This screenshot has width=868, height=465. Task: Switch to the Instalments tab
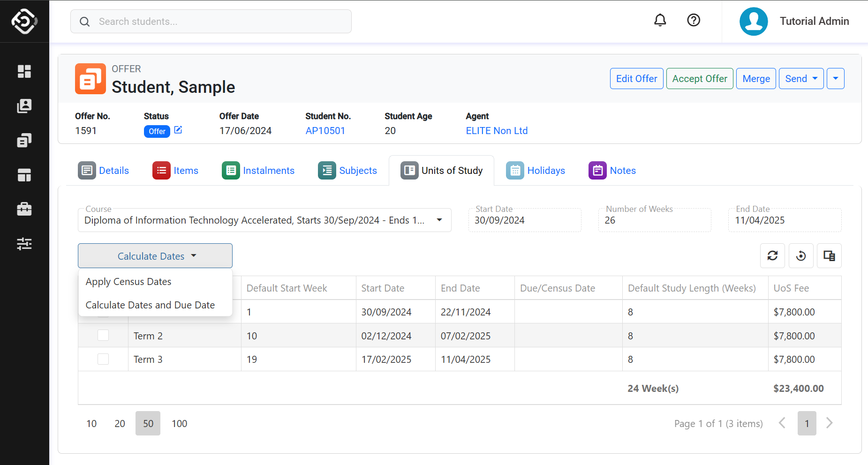[258, 171]
